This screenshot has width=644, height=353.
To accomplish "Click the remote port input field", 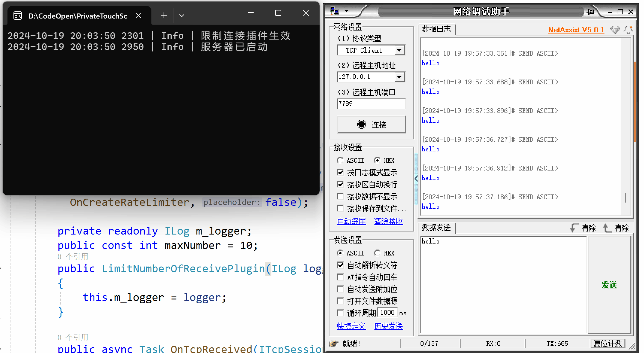I will (x=371, y=104).
